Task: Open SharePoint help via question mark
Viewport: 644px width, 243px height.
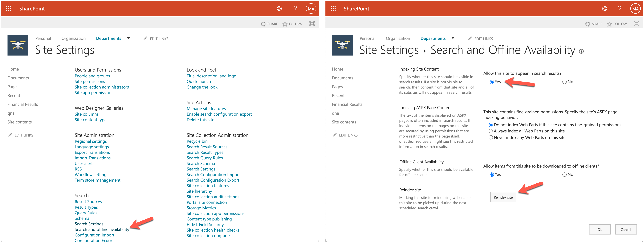Action: click(295, 8)
